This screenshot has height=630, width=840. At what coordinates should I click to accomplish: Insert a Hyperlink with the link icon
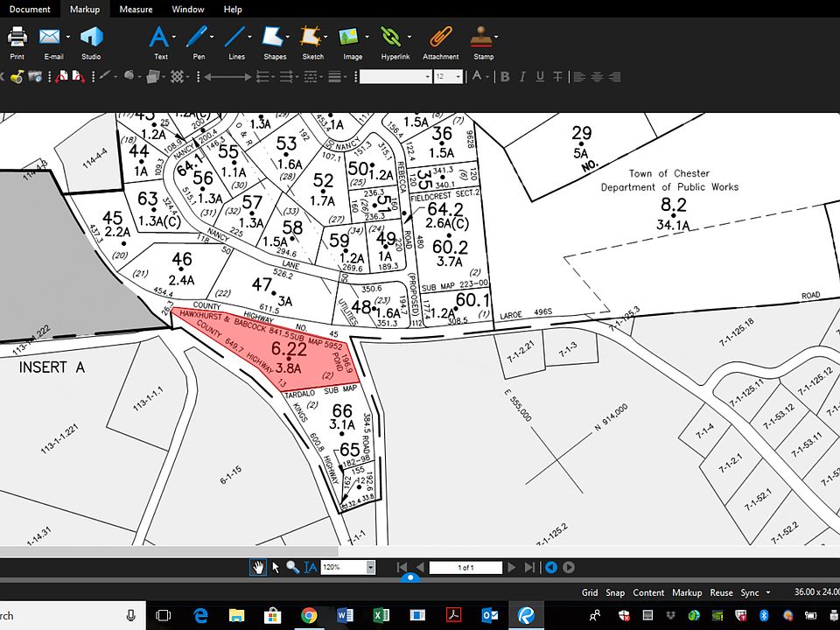pos(391,38)
